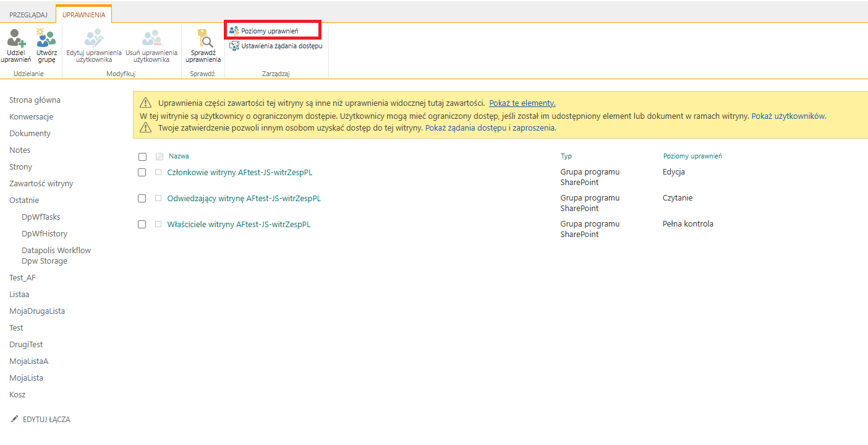Open Pokaż żądania dostępu i zaproszenia link

[490, 128]
